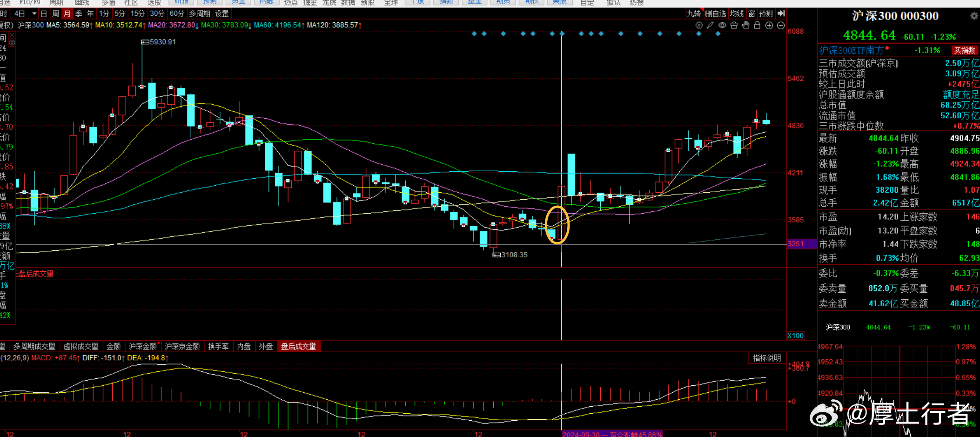Image resolution: width=980 pixels, height=437 pixels.
Task: Select the 内盘 indicator tab
Action: 244,347
